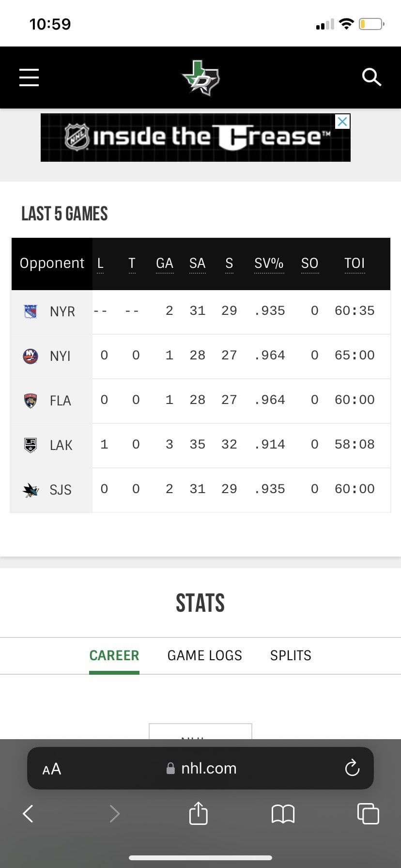Image resolution: width=401 pixels, height=868 pixels.
Task: Open the site search magnifier
Action: point(371,77)
